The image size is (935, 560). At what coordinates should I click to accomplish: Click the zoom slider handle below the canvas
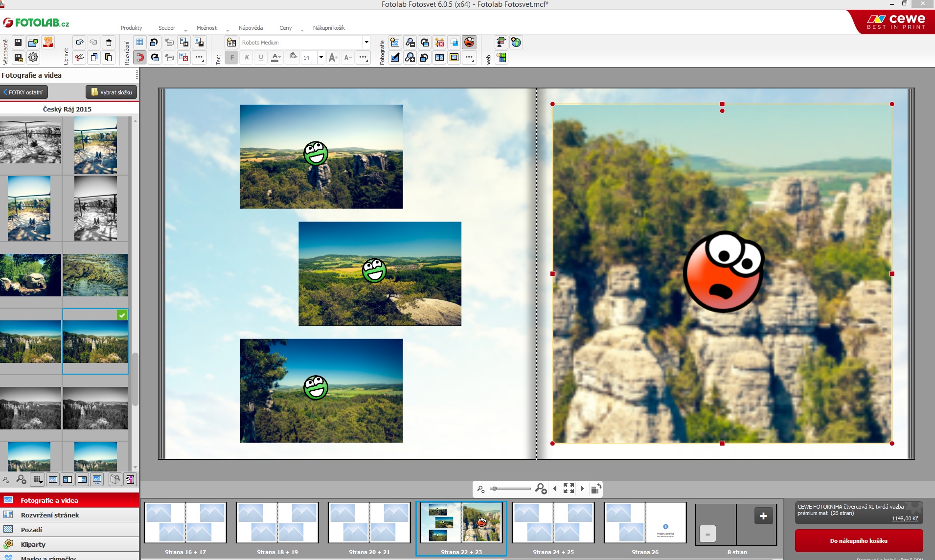coord(495,489)
